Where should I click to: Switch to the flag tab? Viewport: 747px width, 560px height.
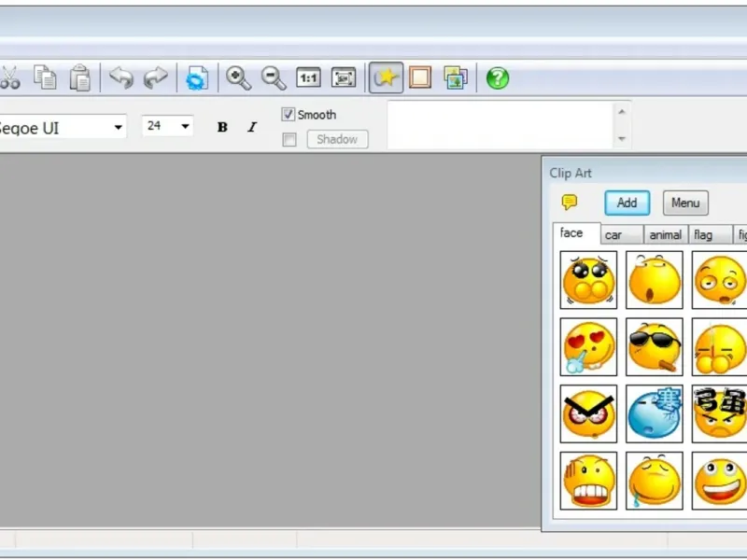pos(710,235)
